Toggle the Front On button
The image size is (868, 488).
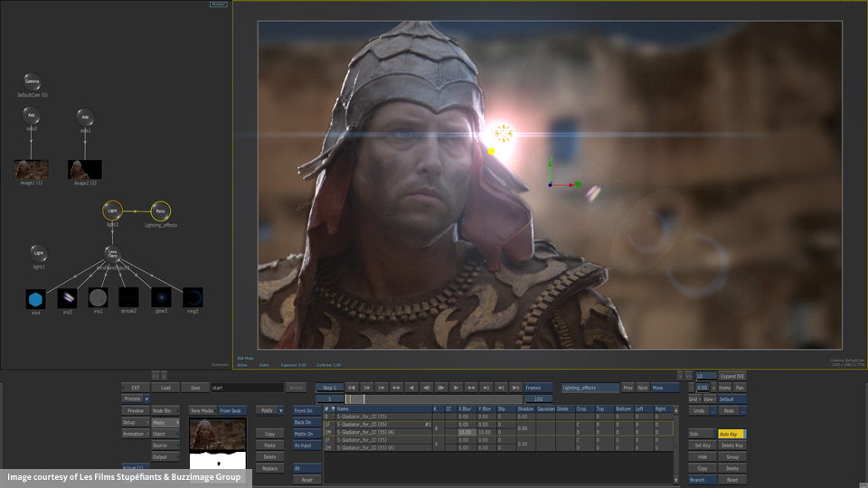[307, 410]
